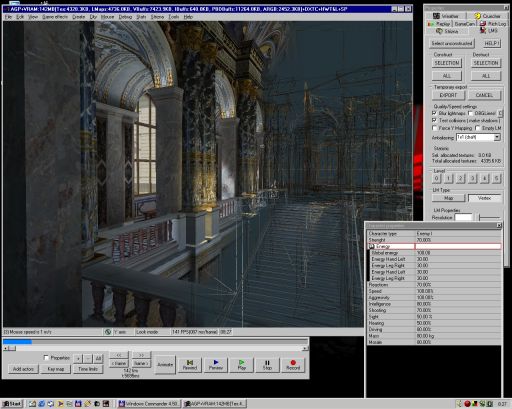The image size is (512, 409).
Task: Open the Create menu
Action: point(79,17)
